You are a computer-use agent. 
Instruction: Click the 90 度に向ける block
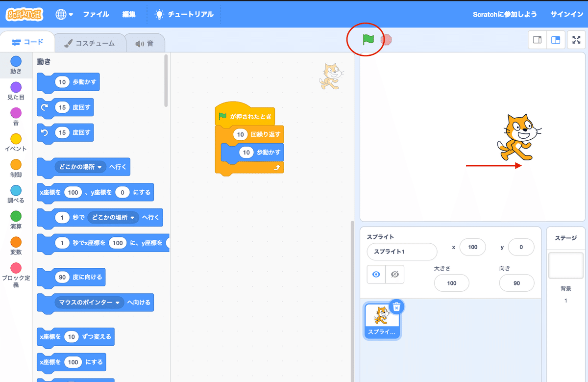[x=71, y=277]
